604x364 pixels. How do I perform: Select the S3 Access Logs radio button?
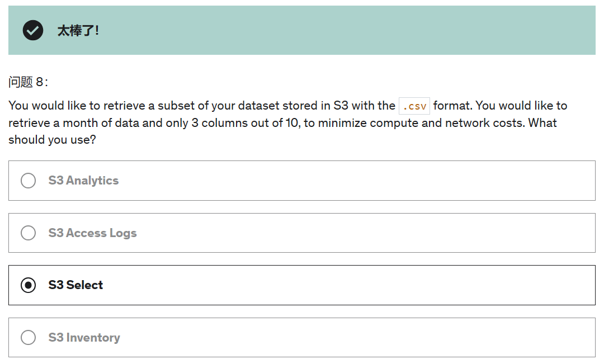click(x=28, y=233)
